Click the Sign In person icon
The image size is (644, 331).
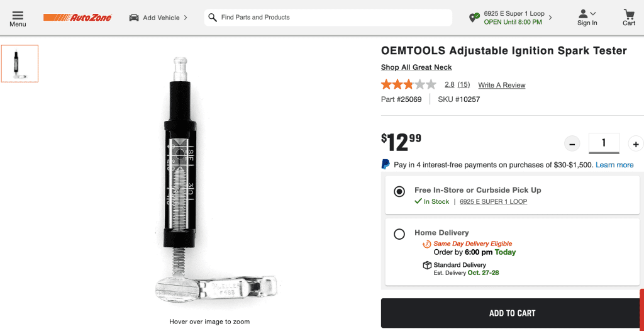click(x=584, y=13)
